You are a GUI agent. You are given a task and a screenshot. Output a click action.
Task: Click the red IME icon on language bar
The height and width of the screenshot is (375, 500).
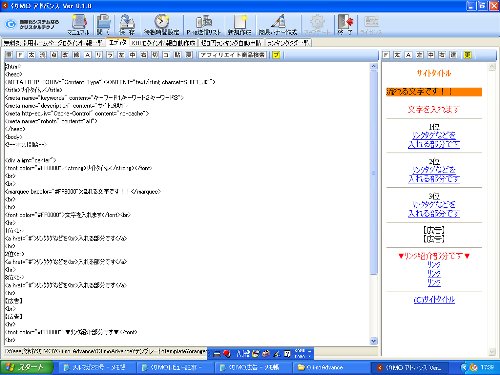coord(227,354)
